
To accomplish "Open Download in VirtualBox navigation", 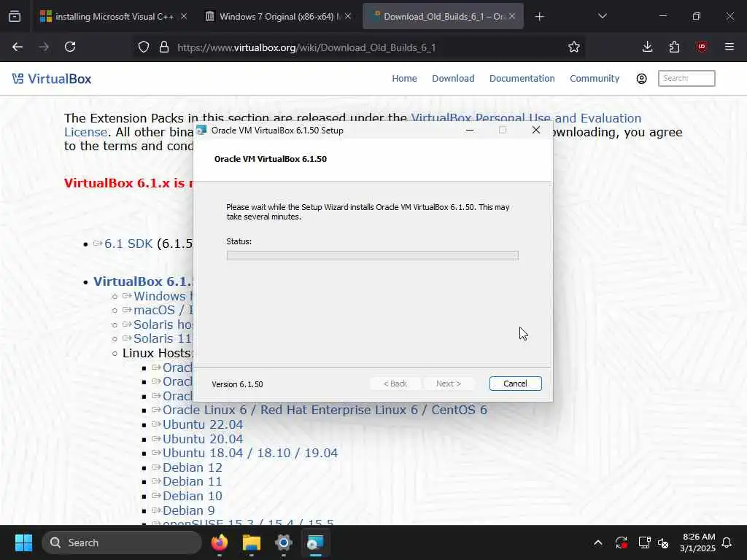I will (453, 79).
